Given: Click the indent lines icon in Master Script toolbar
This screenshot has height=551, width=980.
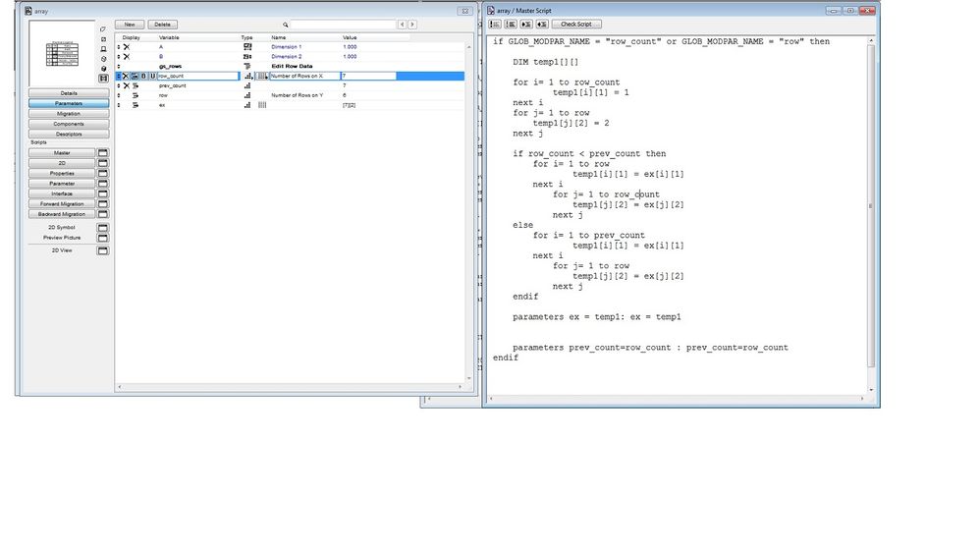Looking at the screenshot, I should pyautogui.click(x=526, y=24).
